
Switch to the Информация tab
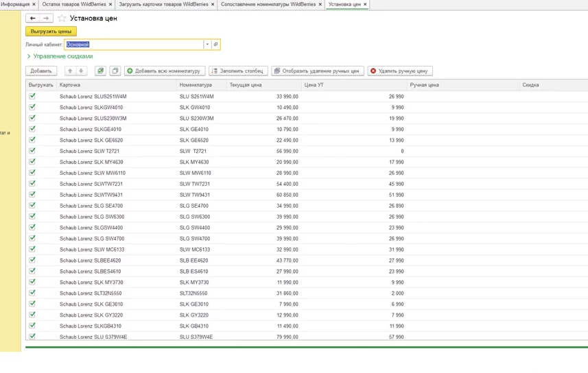pyautogui.click(x=15, y=4)
